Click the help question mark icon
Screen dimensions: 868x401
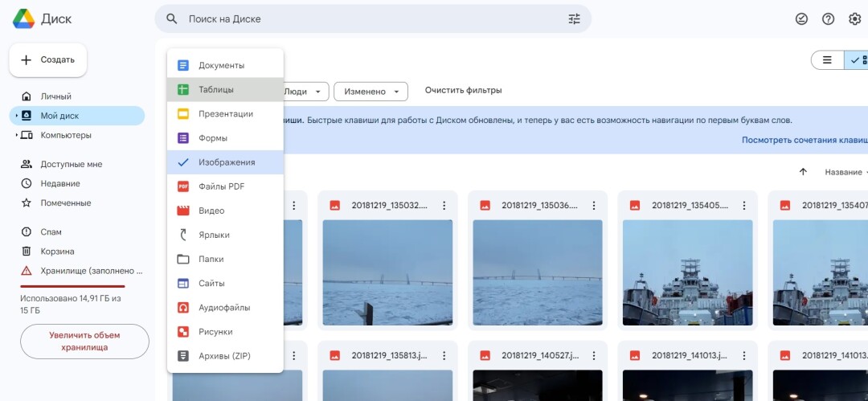point(828,18)
